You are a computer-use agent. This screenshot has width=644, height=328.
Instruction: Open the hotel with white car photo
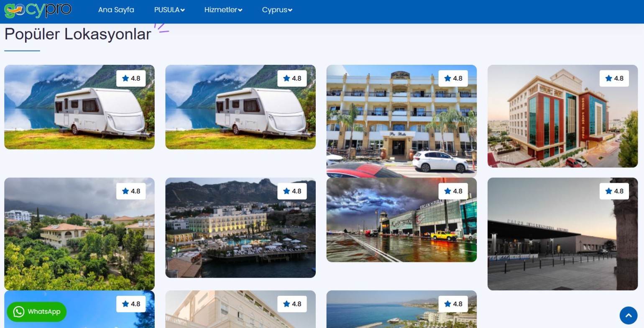point(401,121)
